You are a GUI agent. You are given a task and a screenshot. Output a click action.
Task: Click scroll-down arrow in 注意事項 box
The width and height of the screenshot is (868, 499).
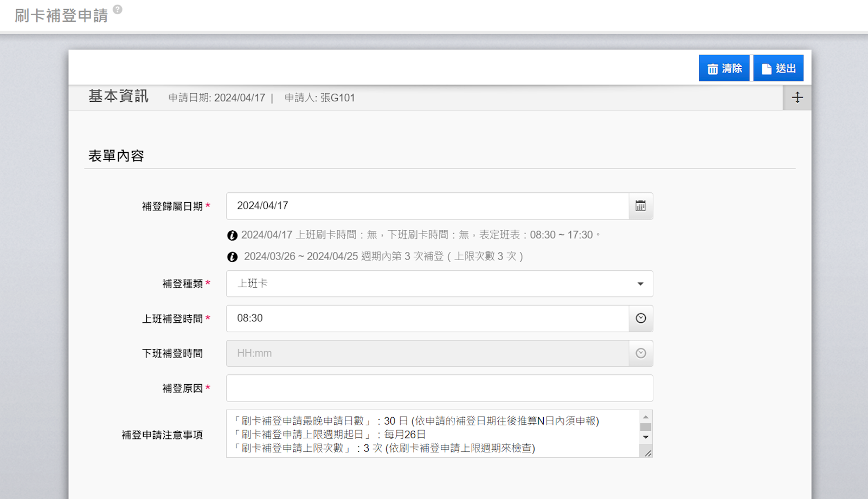click(x=645, y=437)
